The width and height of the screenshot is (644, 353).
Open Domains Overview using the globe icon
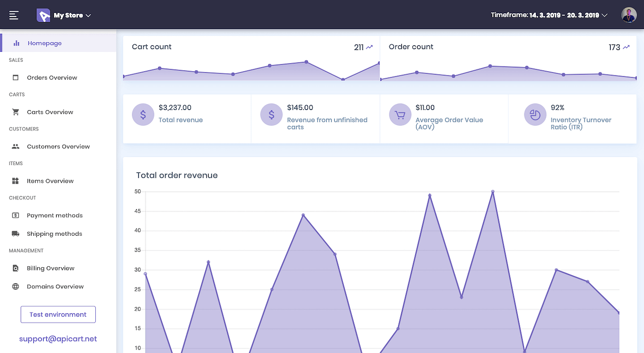point(16,286)
